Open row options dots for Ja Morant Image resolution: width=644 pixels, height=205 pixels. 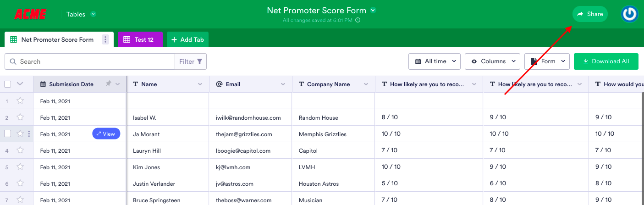(x=29, y=134)
